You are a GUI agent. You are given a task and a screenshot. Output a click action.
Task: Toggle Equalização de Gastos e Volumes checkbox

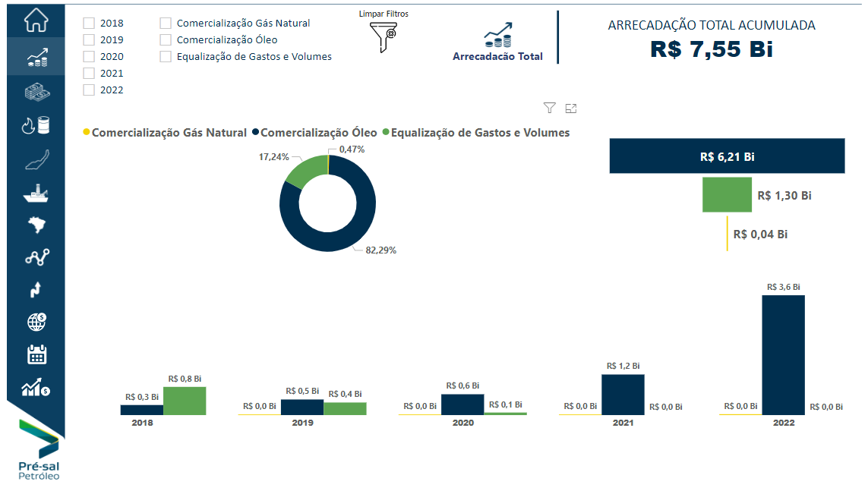tap(166, 57)
